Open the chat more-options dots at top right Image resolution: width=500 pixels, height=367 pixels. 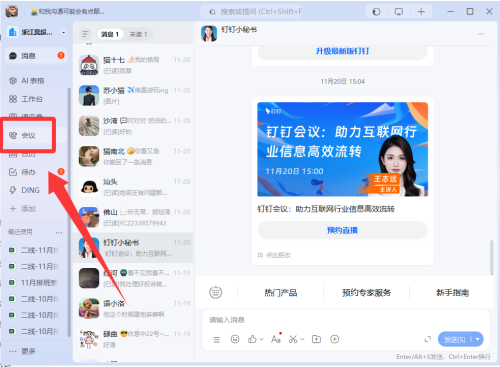[481, 34]
